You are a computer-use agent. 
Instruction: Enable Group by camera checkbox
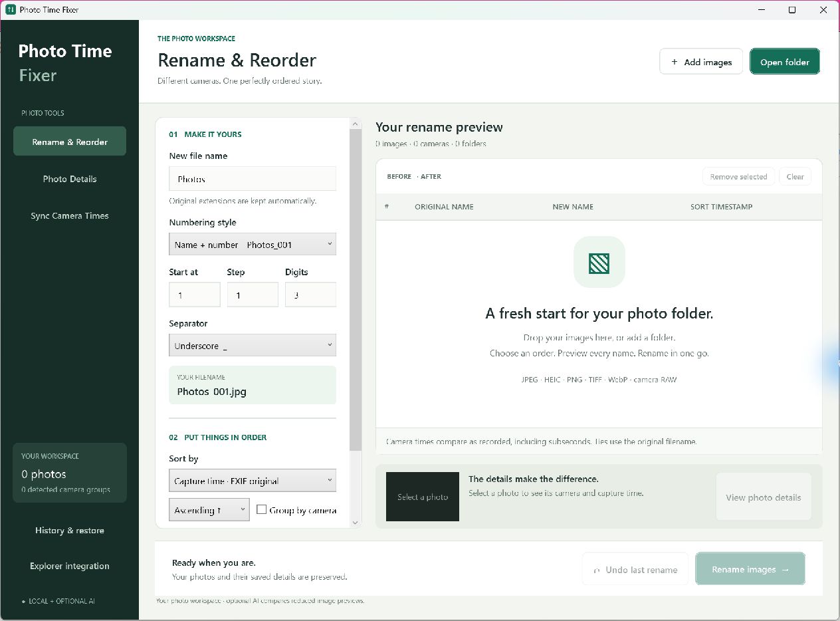[262, 510]
